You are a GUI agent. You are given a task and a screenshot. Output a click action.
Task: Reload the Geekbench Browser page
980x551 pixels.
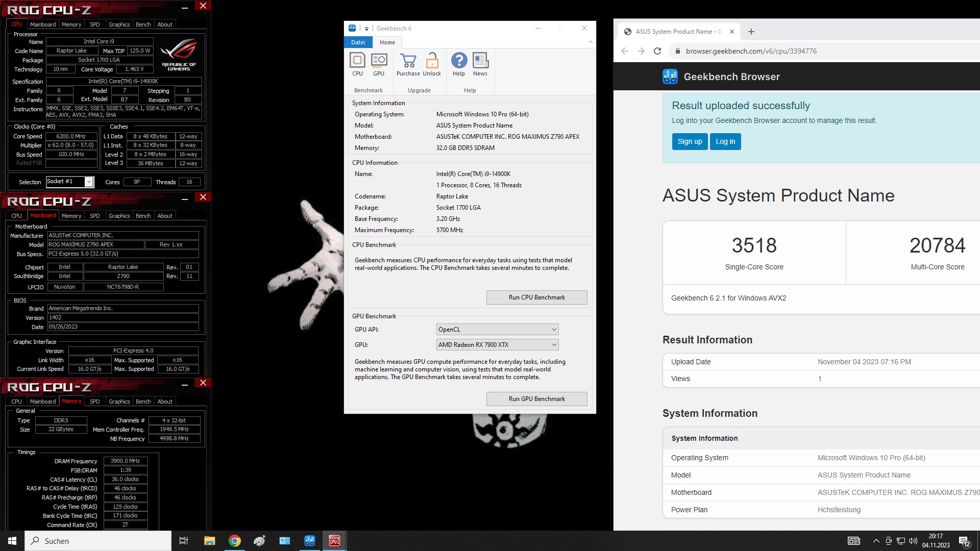click(657, 51)
